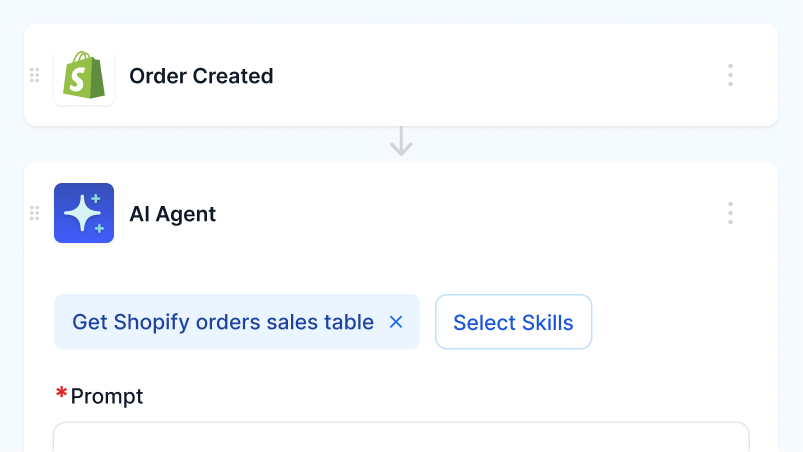803x452 pixels.
Task: Click blank space right of Select Skills
Action: pos(680,322)
